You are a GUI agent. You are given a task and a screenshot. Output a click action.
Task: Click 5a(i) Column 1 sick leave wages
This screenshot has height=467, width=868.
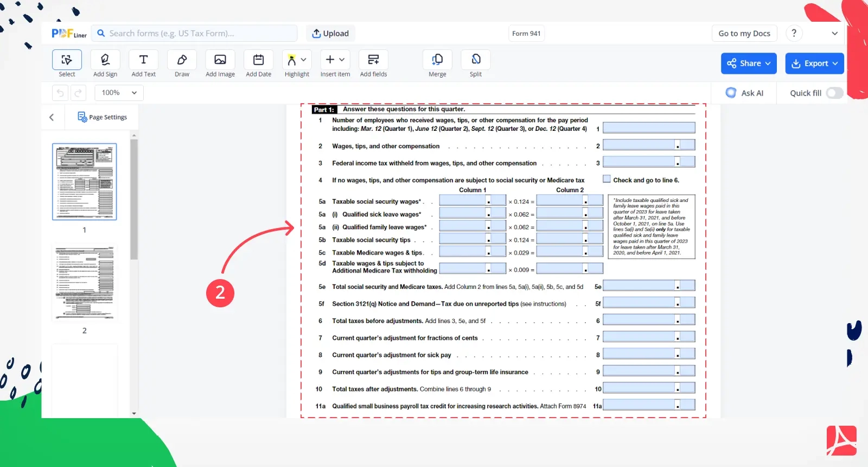473,213
